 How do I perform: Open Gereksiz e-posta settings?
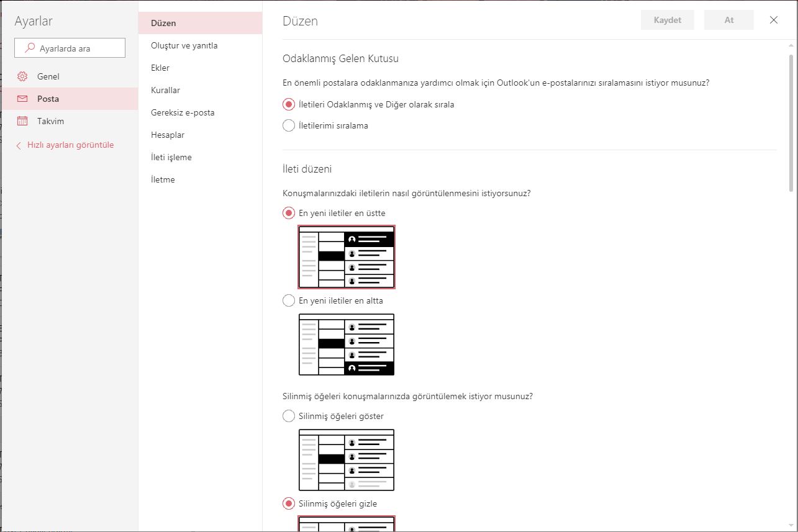click(x=200, y=112)
